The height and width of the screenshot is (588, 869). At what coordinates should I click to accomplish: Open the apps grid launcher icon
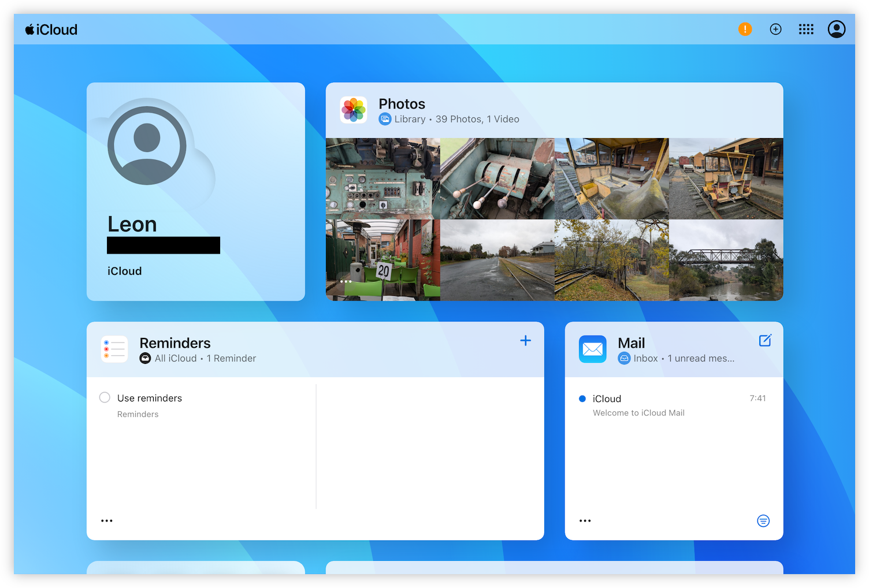806,29
